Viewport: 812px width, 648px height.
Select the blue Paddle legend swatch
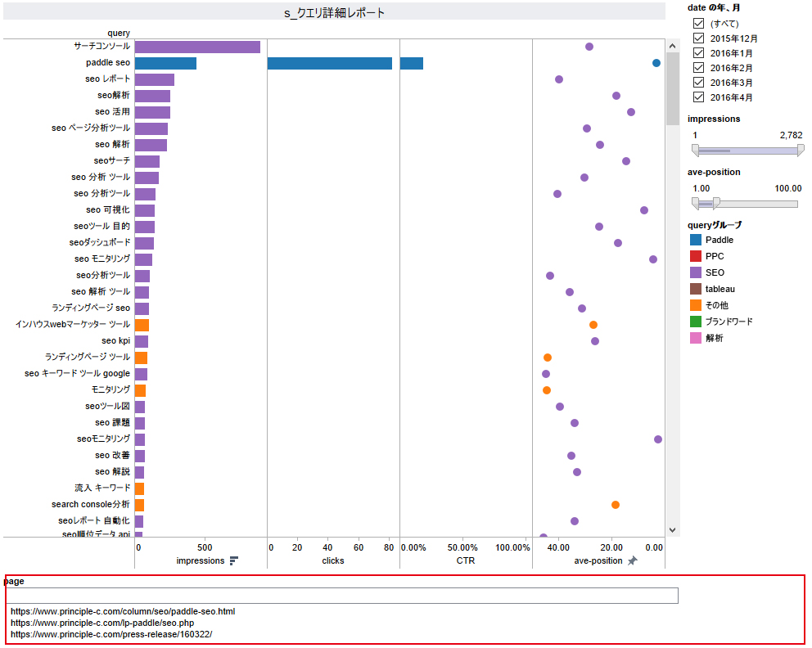tap(696, 240)
